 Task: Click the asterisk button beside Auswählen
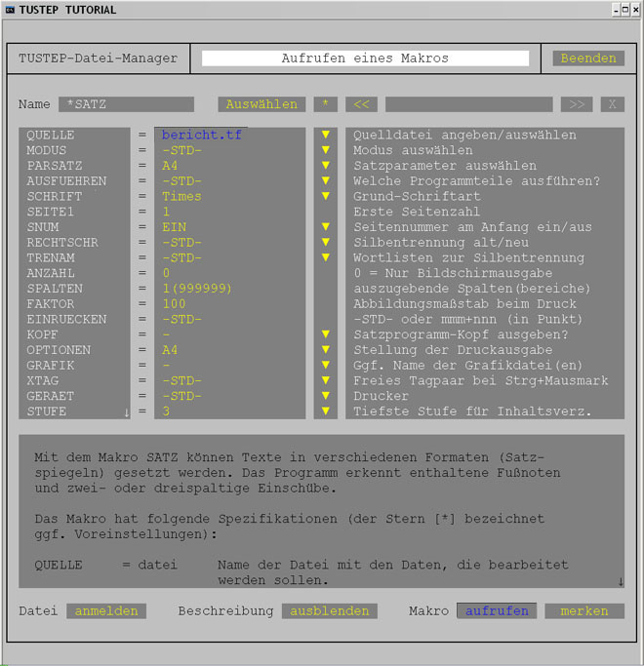325,104
